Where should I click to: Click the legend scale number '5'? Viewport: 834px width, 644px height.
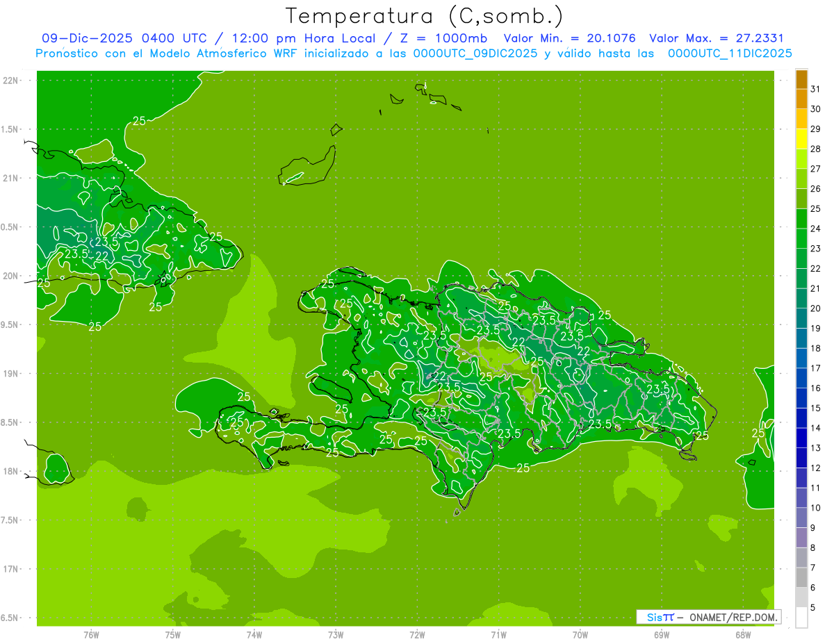(x=813, y=607)
